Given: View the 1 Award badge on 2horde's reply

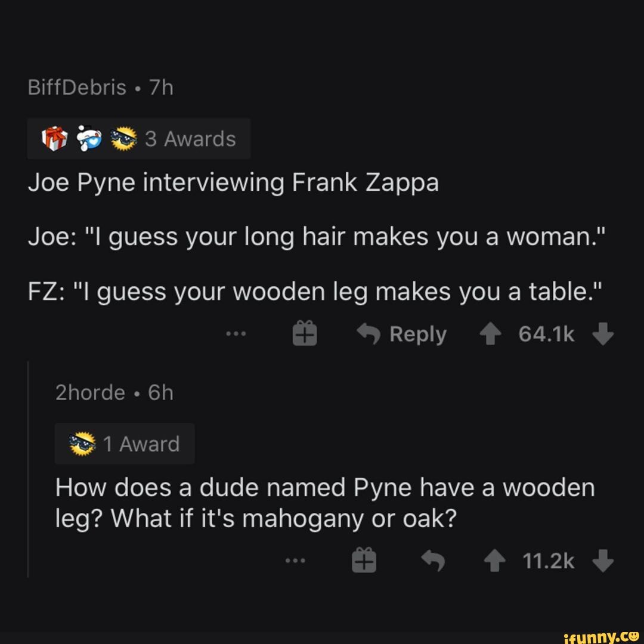Looking at the screenshot, I should [125, 444].
